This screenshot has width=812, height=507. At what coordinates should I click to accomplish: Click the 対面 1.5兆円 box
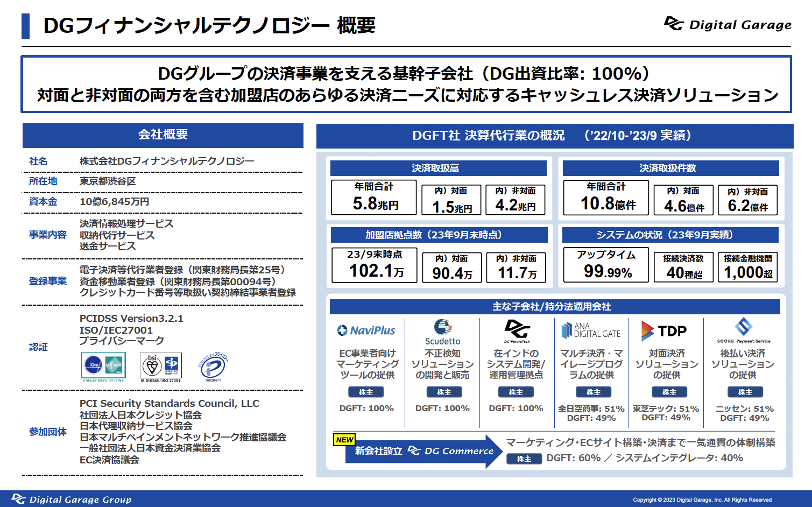coord(451,200)
